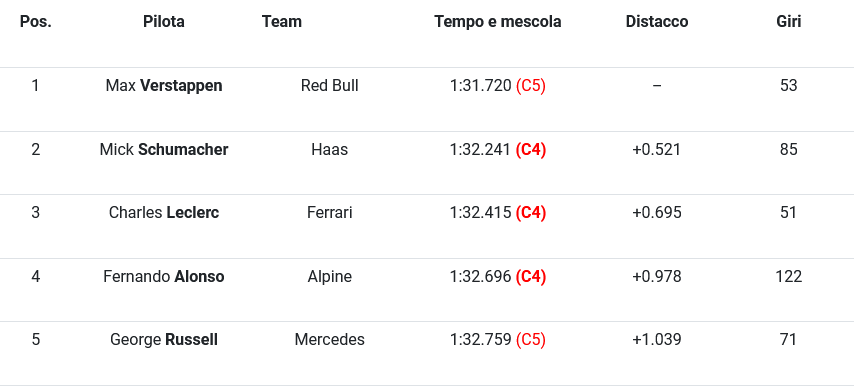
Task: Click George Russell's name cell
Action: (x=164, y=340)
